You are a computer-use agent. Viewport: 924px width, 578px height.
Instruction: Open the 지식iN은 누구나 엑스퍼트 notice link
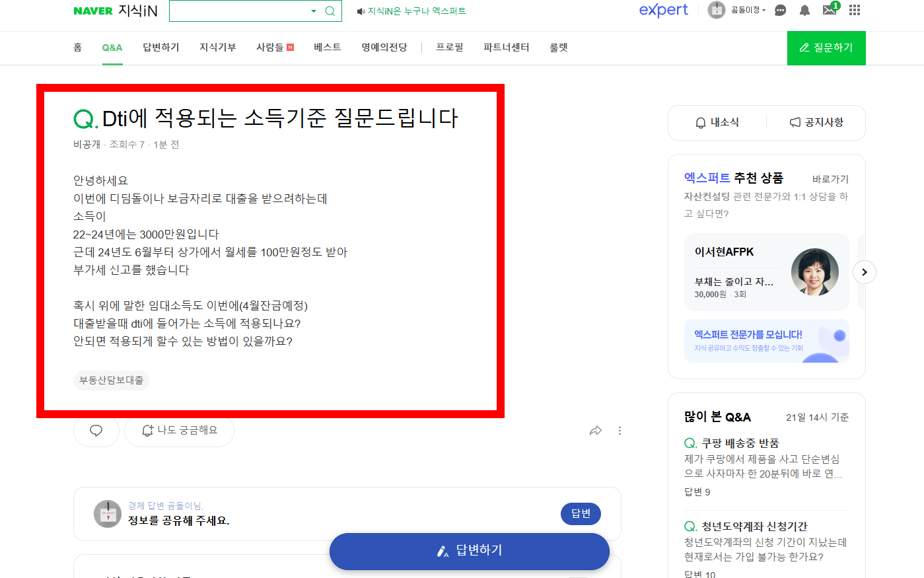(x=417, y=11)
